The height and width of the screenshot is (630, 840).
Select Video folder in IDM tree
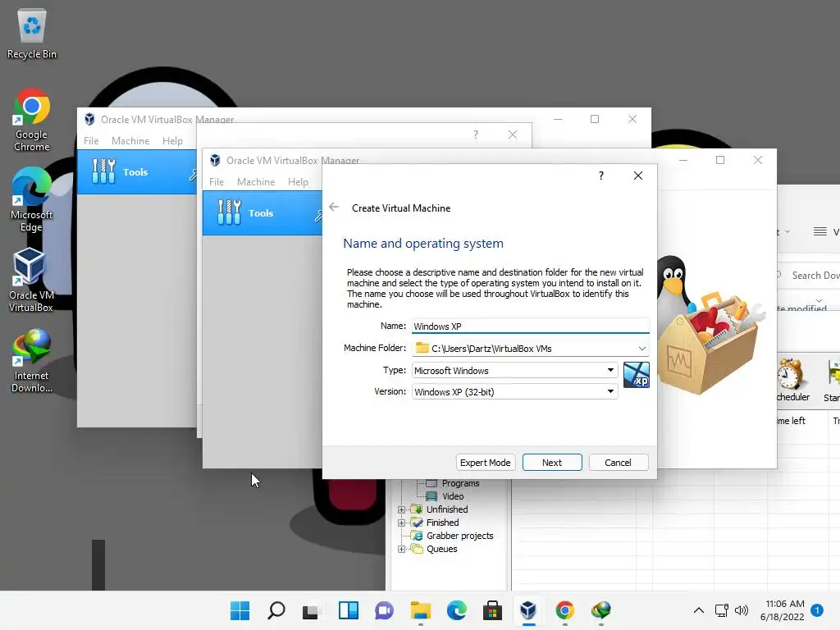pos(453,496)
